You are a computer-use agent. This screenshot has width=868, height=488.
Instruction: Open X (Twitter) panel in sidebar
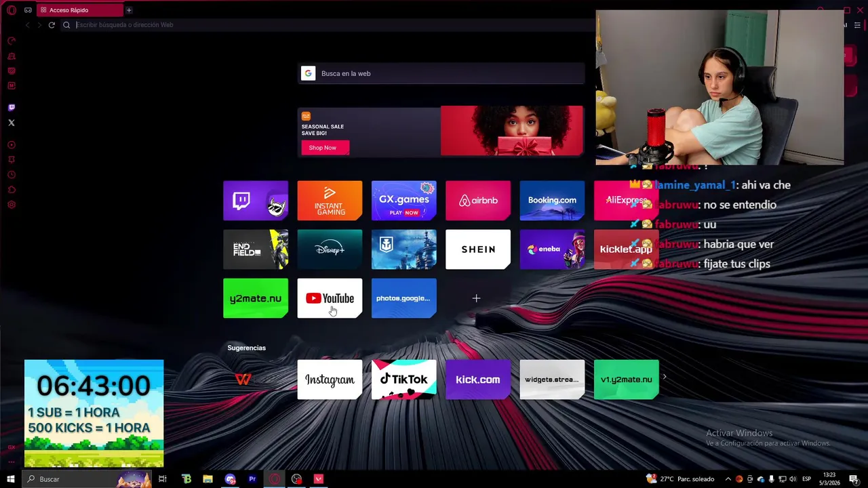(x=12, y=123)
